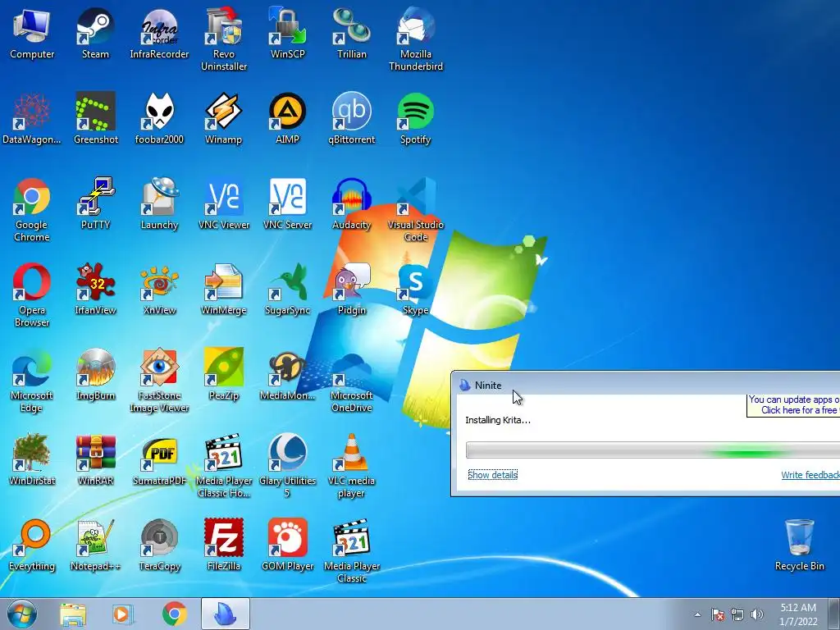
Task: Click the Notepad++ desktop shortcut
Action: (x=95, y=545)
